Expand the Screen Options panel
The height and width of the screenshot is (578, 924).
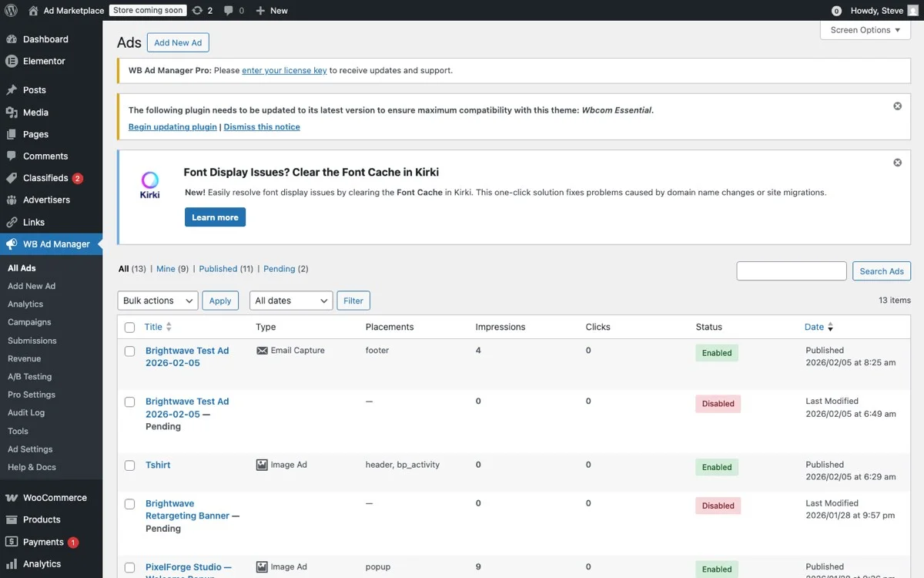864,29
